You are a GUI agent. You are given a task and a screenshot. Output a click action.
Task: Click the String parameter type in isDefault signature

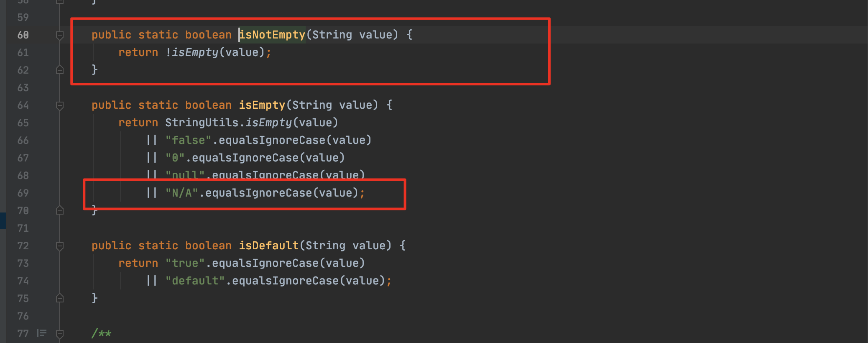click(326, 246)
